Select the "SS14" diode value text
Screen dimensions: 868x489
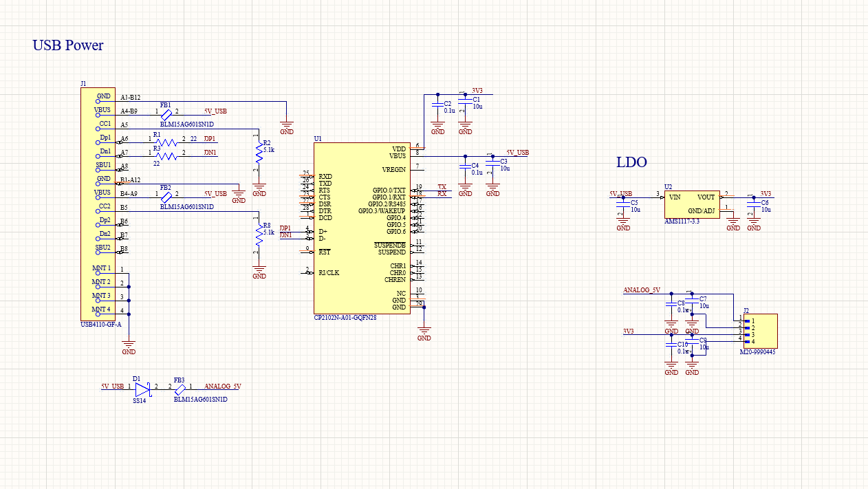tap(140, 400)
